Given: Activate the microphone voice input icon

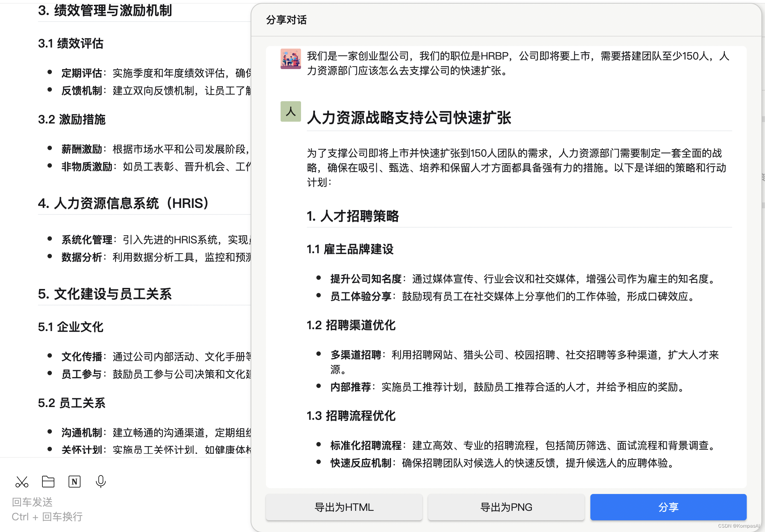Looking at the screenshot, I should 101,482.
